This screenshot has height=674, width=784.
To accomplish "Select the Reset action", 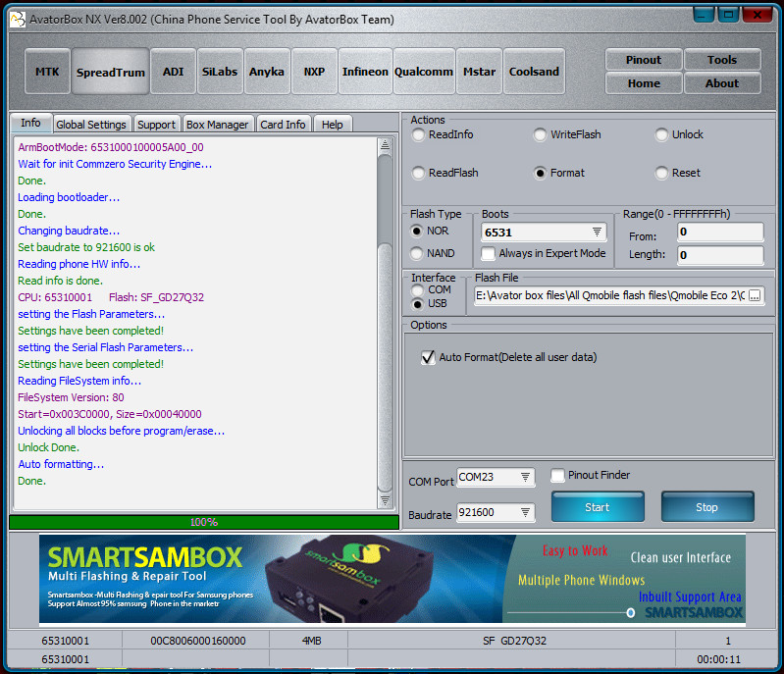I will 678,173.
